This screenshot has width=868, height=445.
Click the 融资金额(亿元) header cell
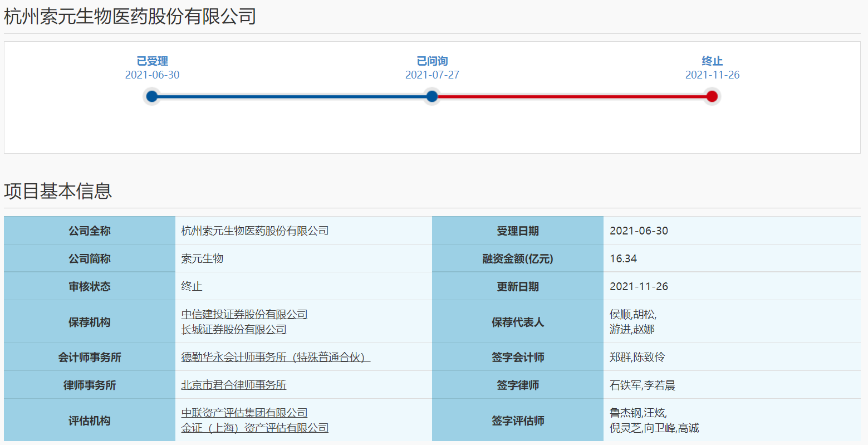click(518, 258)
